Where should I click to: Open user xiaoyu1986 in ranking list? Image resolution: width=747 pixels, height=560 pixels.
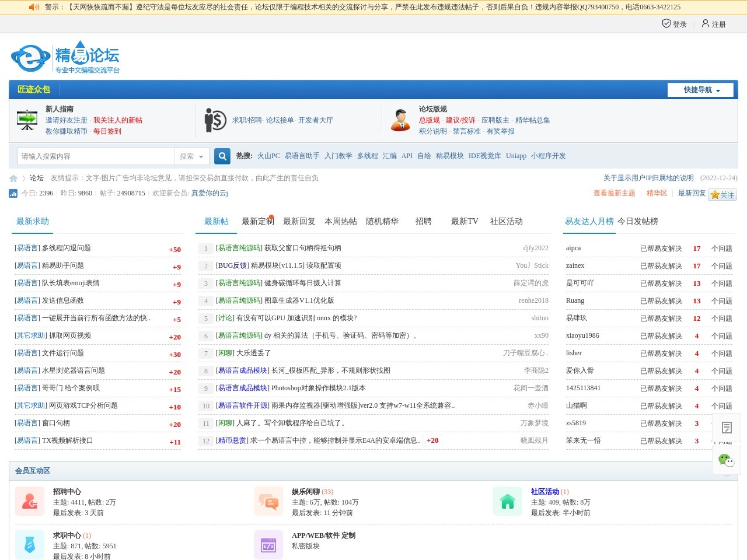coord(582,335)
